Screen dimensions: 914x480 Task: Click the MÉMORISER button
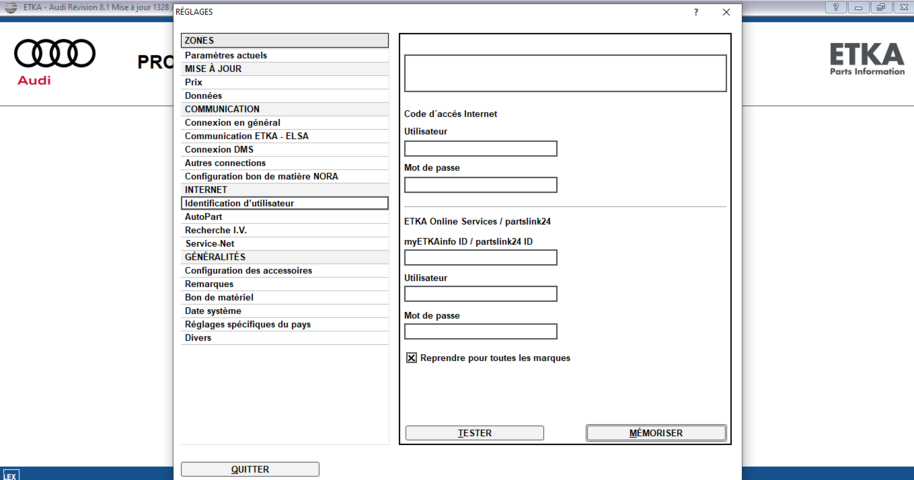point(656,433)
